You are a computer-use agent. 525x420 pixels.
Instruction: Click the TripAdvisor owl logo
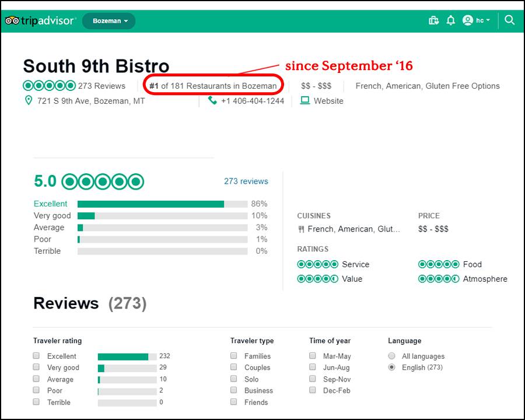pyautogui.click(x=13, y=21)
